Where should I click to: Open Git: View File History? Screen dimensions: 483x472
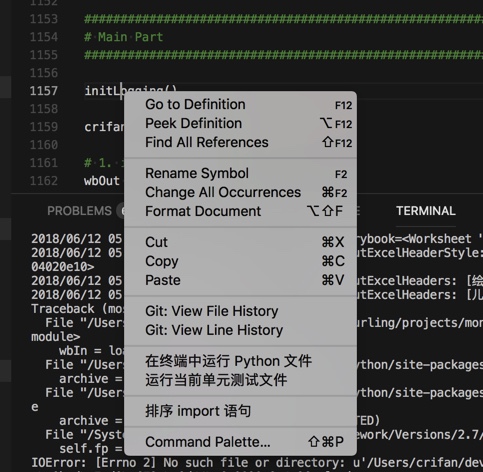tap(240, 311)
